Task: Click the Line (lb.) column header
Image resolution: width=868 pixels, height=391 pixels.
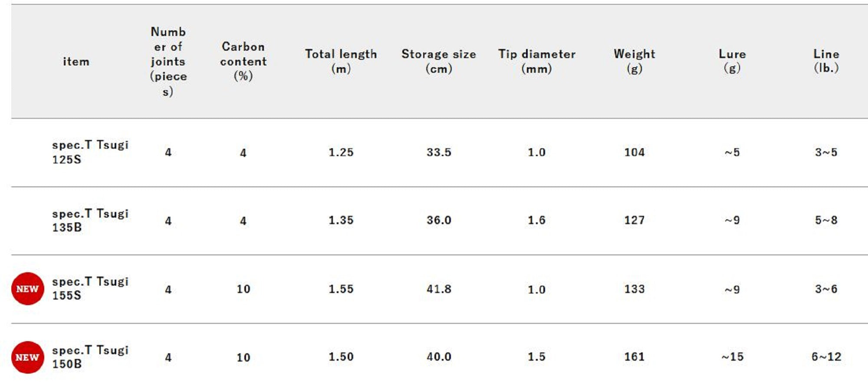Action: 826,61
